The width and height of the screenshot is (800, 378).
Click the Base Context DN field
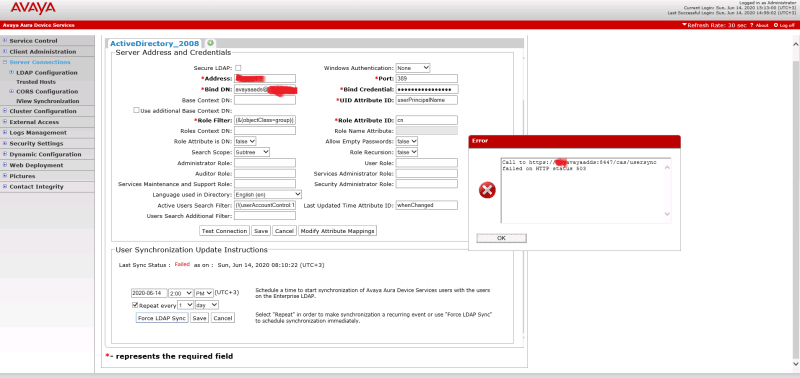point(265,100)
